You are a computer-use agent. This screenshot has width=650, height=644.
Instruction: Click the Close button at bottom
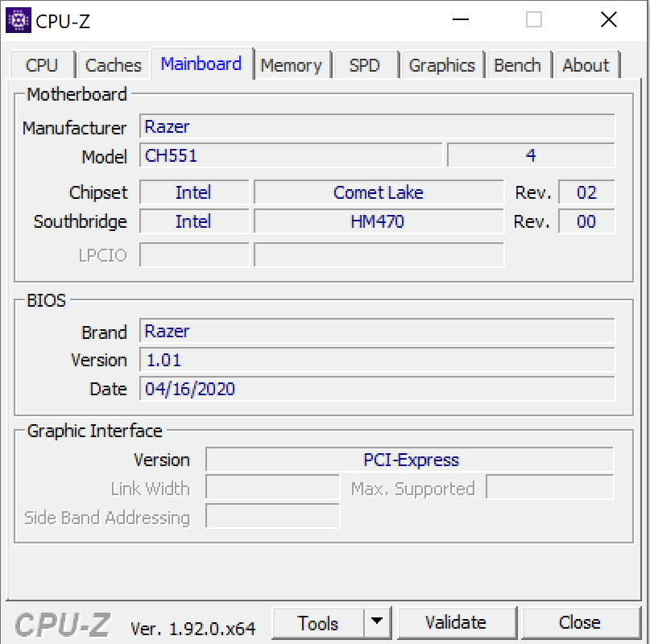click(580, 623)
